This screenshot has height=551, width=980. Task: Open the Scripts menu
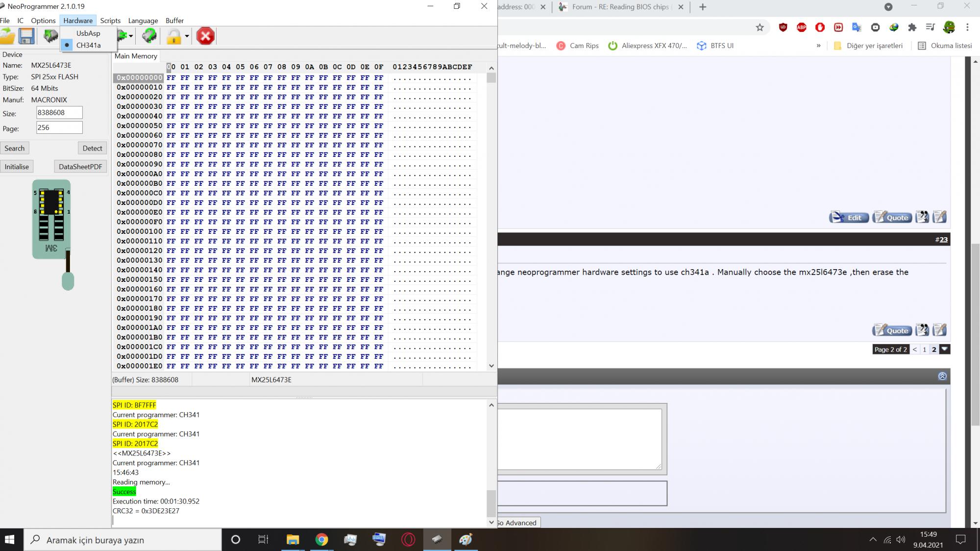(110, 21)
